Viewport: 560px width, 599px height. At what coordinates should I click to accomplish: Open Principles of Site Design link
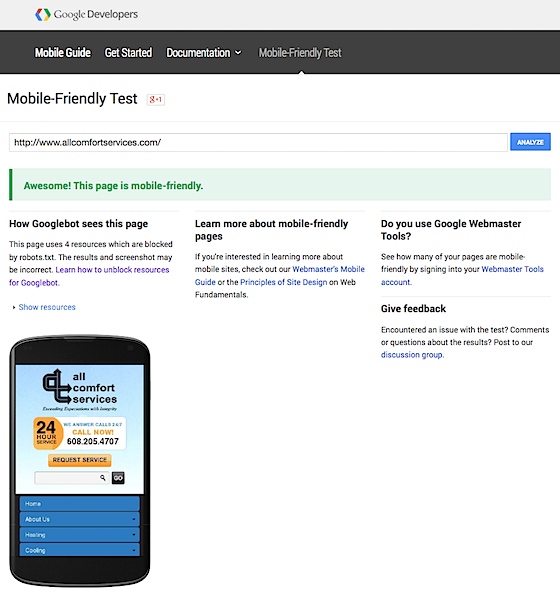(x=283, y=282)
